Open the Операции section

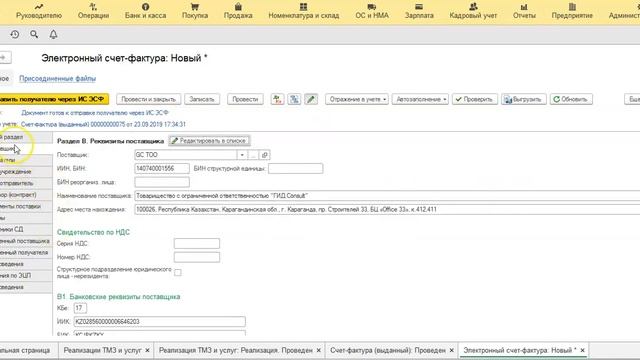click(93, 11)
